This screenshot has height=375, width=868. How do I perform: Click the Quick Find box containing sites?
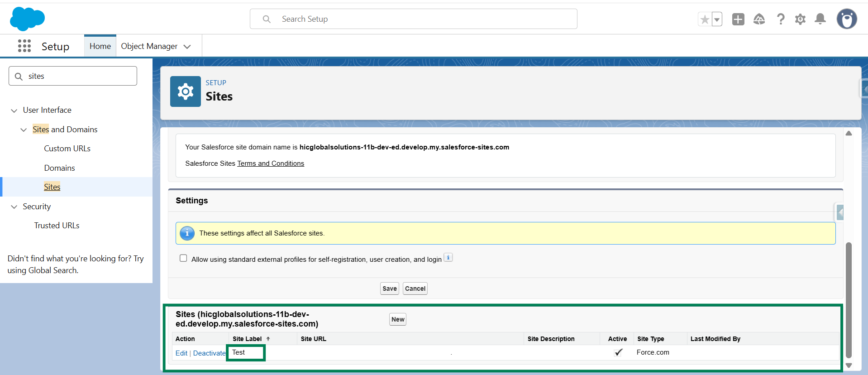click(73, 76)
